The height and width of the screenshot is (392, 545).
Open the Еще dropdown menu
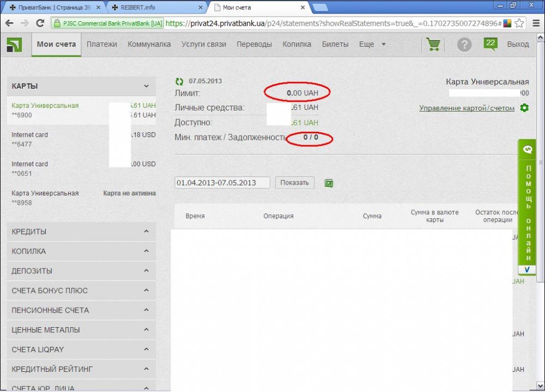click(x=372, y=45)
